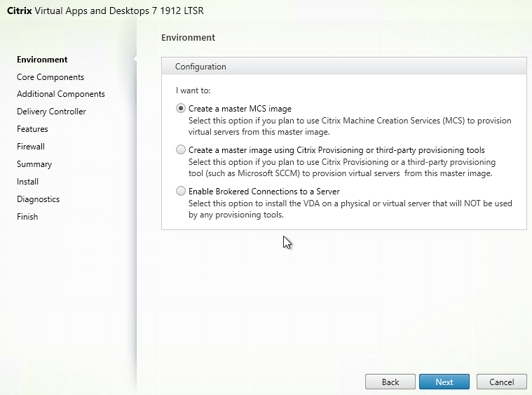
Task: Cancel the installation wizard
Action: click(501, 382)
